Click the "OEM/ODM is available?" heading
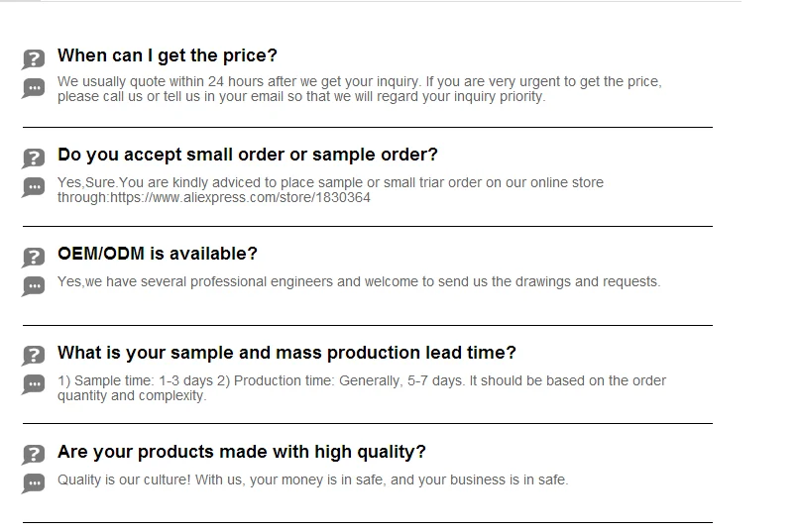Viewport: 800px width, 532px height. click(x=158, y=254)
